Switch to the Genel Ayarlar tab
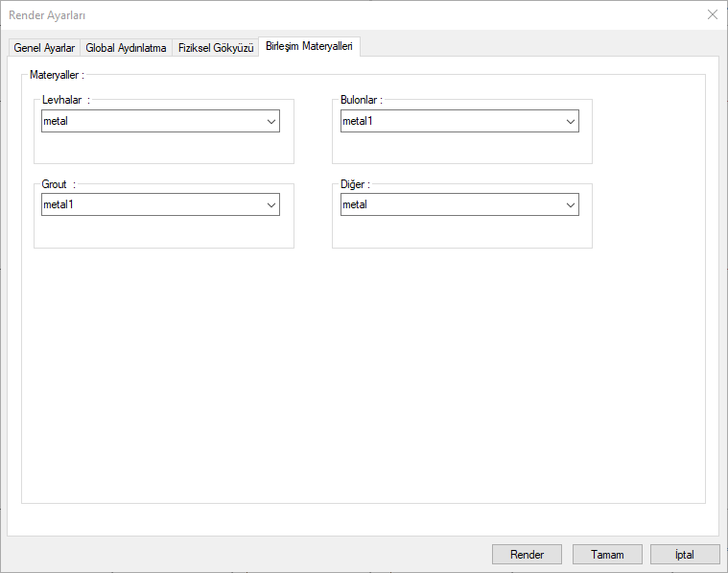The height and width of the screenshot is (573, 728). point(44,48)
